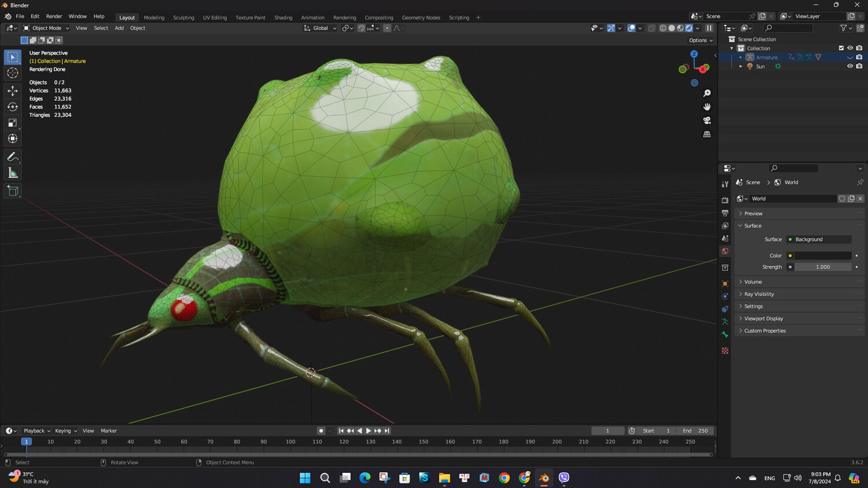Image resolution: width=868 pixels, height=488 pixels.
Task: Open the Object Mode dropdown
Action: point(46,28)
